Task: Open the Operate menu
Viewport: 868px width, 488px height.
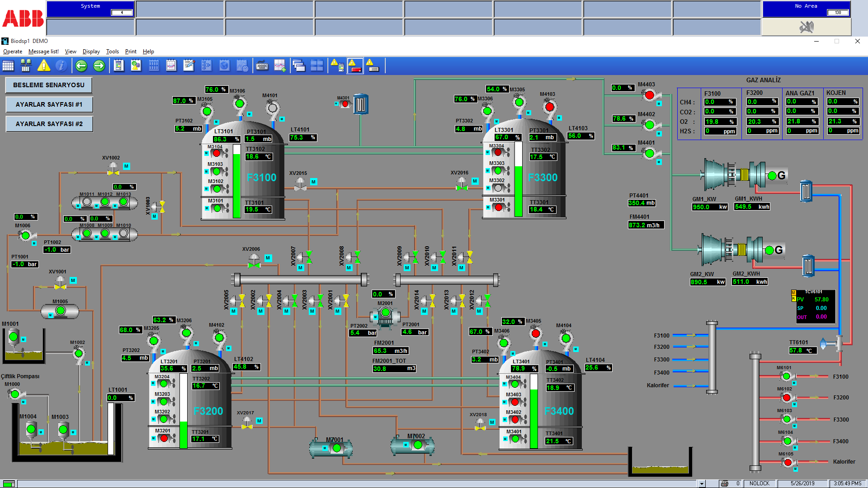Action: click(13, 52)
